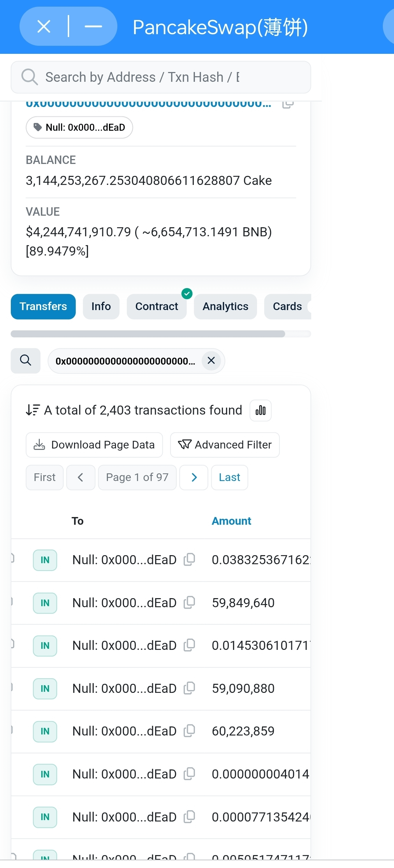Copy address in 60,223,859 row
Image resolution: width=394 pixels, height=868 pixels.
pos(189,731)
